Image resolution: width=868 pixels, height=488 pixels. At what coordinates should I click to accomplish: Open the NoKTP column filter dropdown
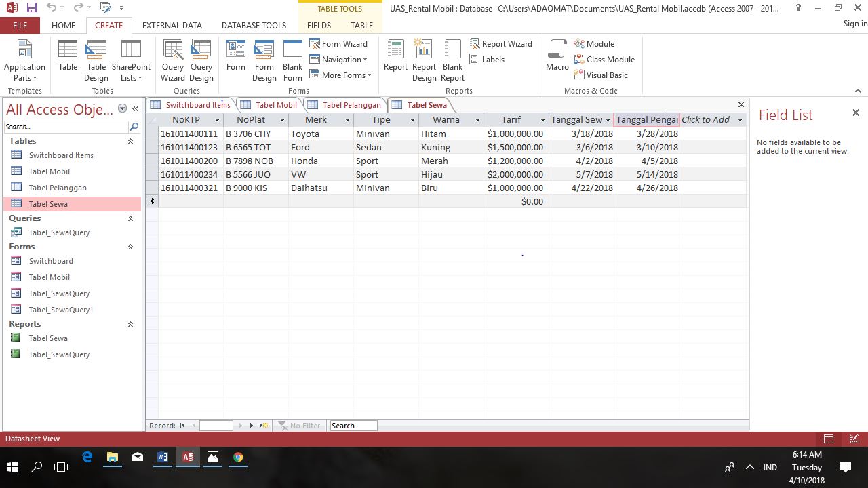point(217,120)
